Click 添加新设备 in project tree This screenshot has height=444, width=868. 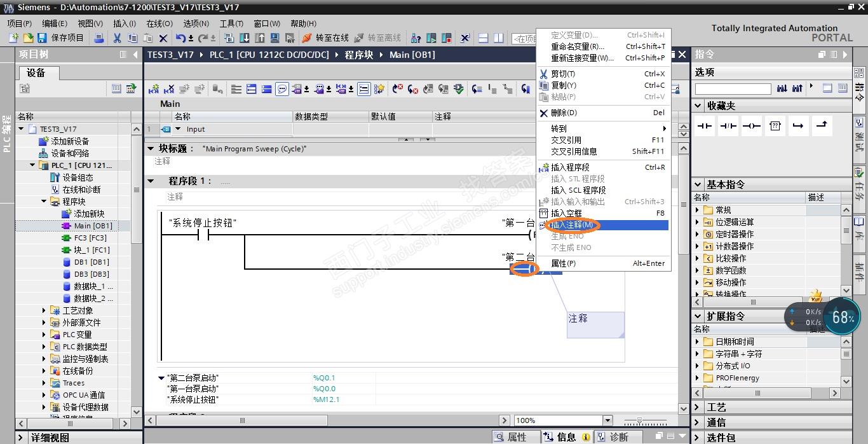click(x=64, y=141)
